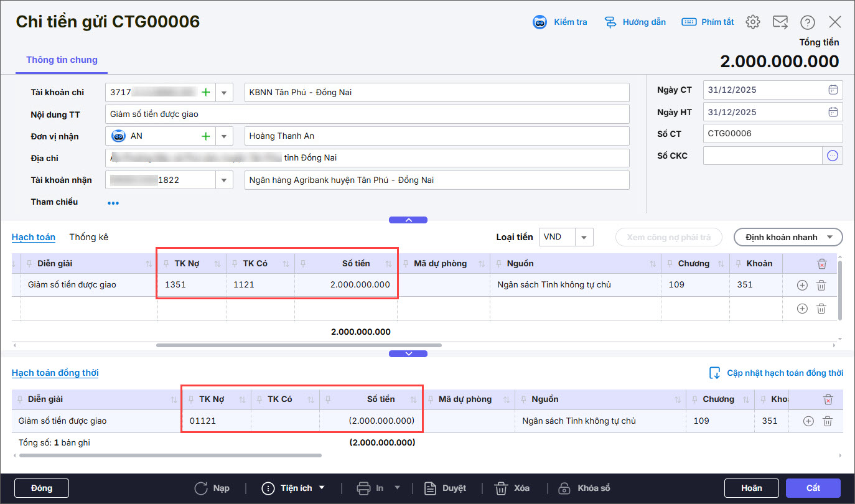Expand the Tài khoản nhận dropdown
This screenshot has height=504, width=855.
coord(224,180)
